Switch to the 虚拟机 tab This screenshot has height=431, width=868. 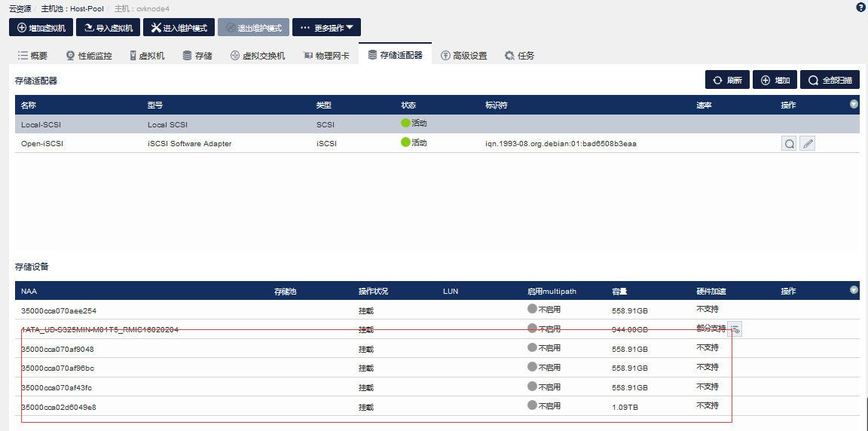(147, 55)
